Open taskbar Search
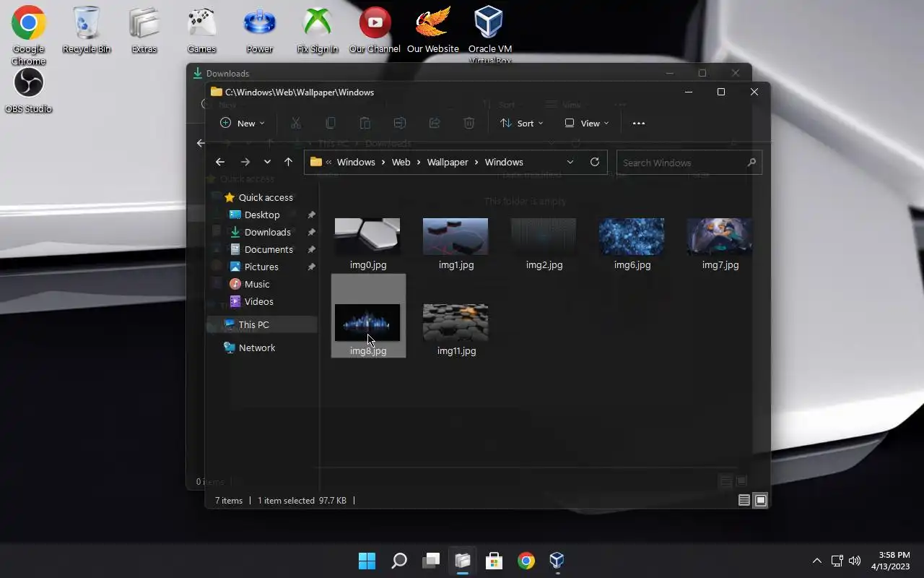 tap(398, 561)
